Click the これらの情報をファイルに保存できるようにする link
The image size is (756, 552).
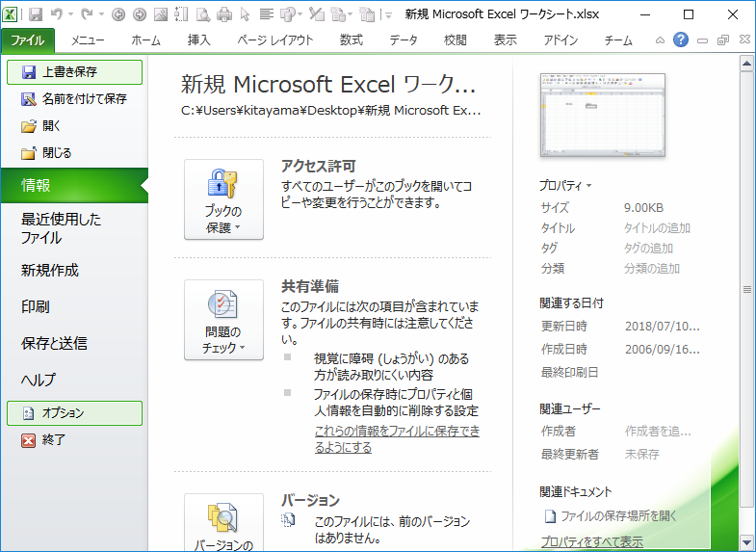point(397,438)
